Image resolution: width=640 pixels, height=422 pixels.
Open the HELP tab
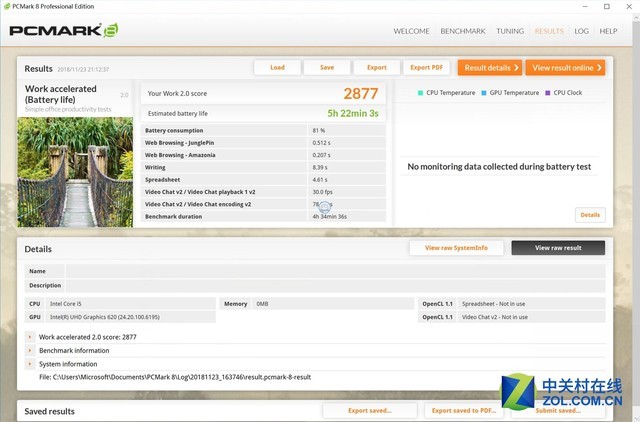pos(608,31)
